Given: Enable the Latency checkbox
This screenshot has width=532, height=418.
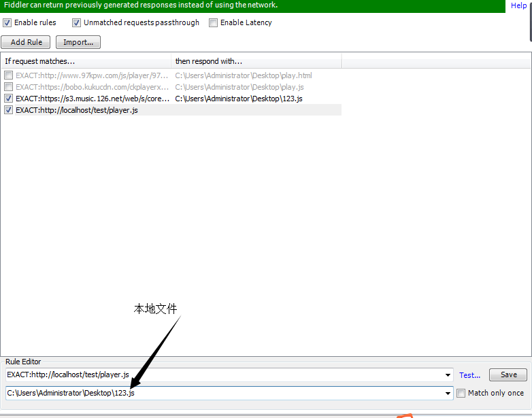Looking at the screenshot, I should [x=213, y=22].
